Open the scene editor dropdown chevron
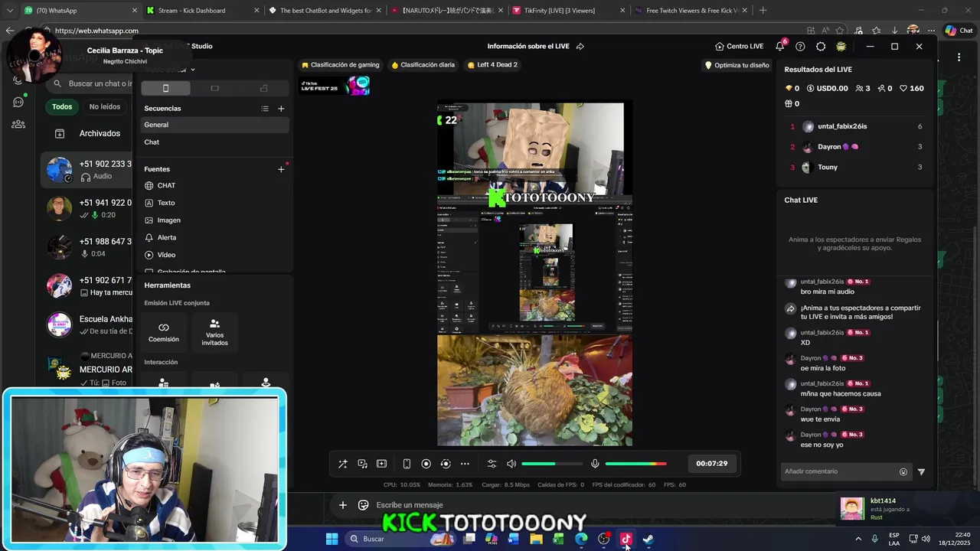Image resolution: width=980 pixels, height=551 pixels. (x=192, y=70)
